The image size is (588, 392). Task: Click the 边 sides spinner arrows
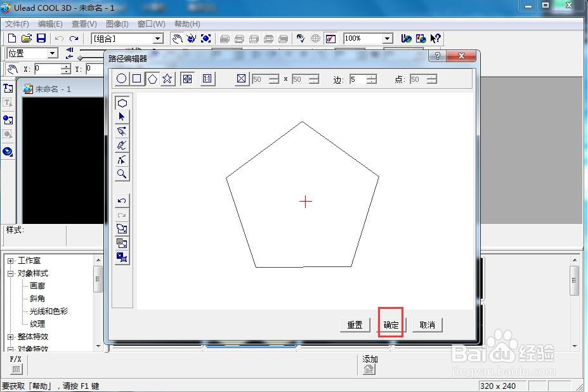click(372, 79)
